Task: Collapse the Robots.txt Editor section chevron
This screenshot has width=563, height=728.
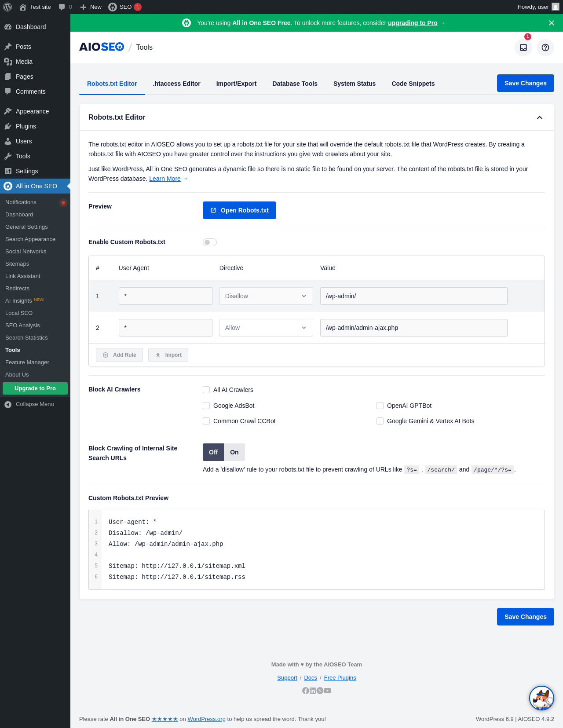Action: pos(540,117)
